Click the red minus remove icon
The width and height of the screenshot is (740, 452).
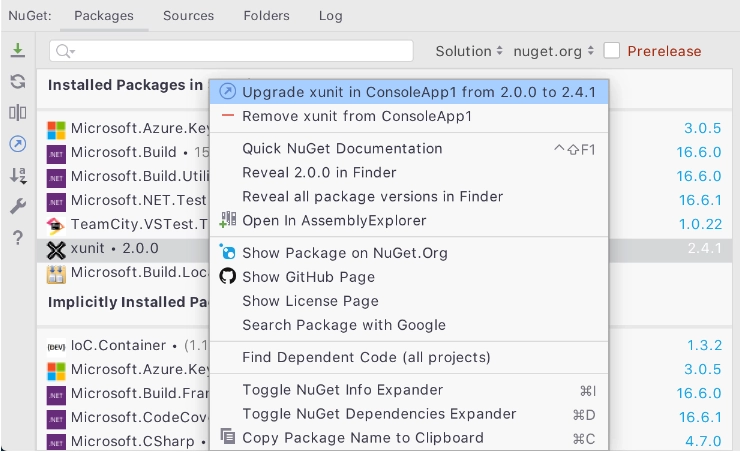click(x=227, y=116)
